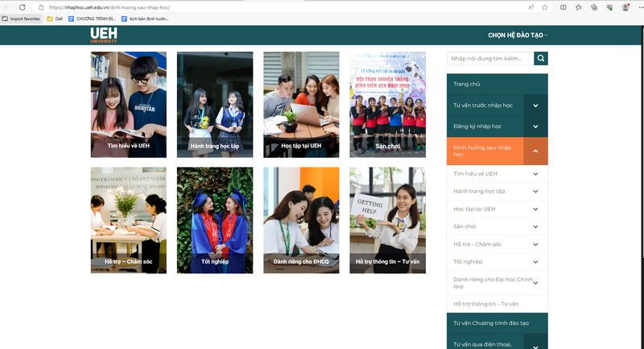This screenshot has height=349, width=644.
Task: Open the Dell bookmarks folder
Action: click(x=55, y=19)
